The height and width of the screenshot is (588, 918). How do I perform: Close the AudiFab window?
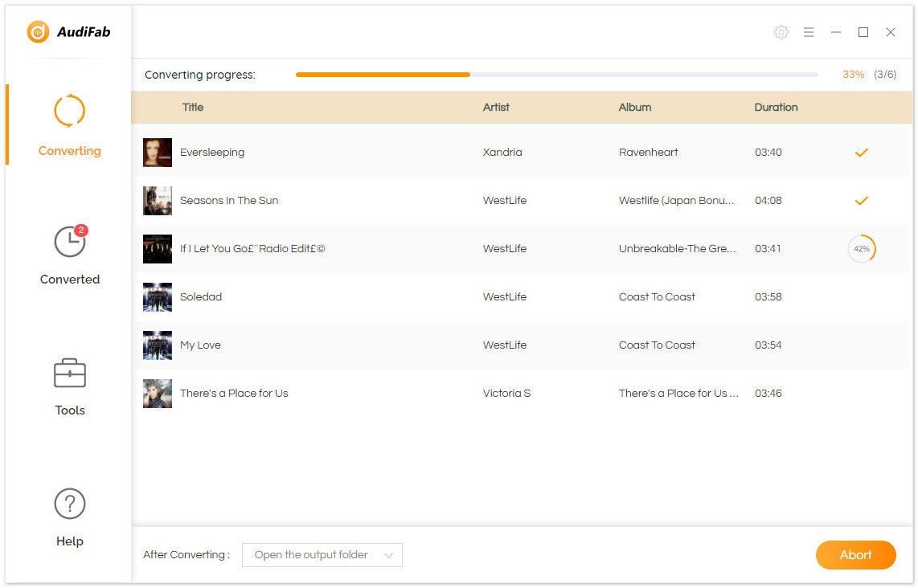(x=891, y=32)
